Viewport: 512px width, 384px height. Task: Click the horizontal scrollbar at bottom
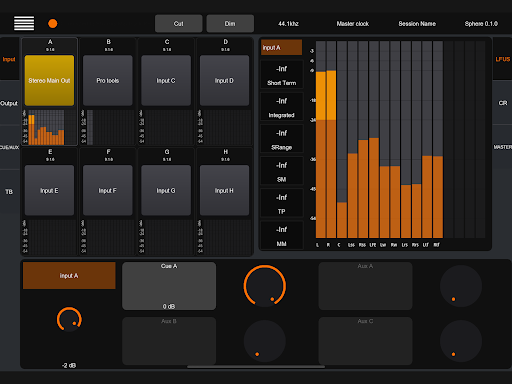[x=256, y=367]
